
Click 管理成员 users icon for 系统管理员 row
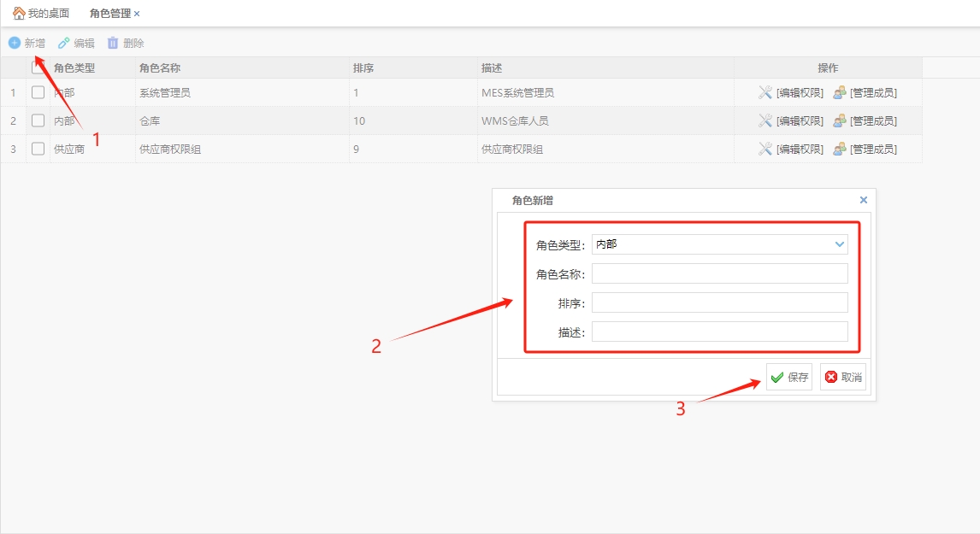840,92
